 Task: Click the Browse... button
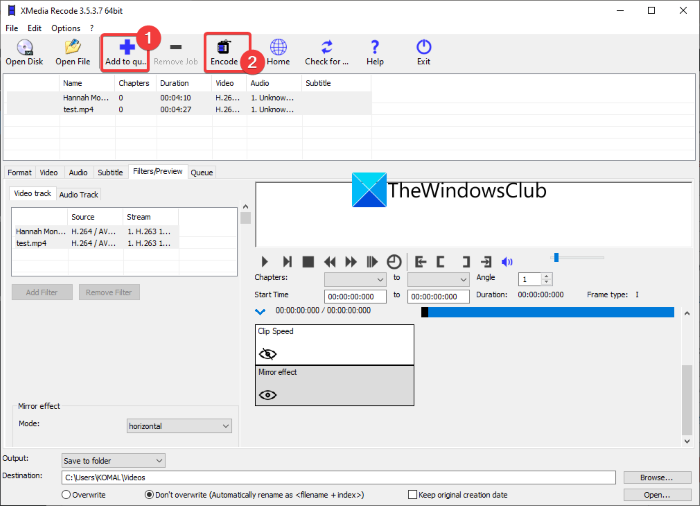[x=656, y=477]
